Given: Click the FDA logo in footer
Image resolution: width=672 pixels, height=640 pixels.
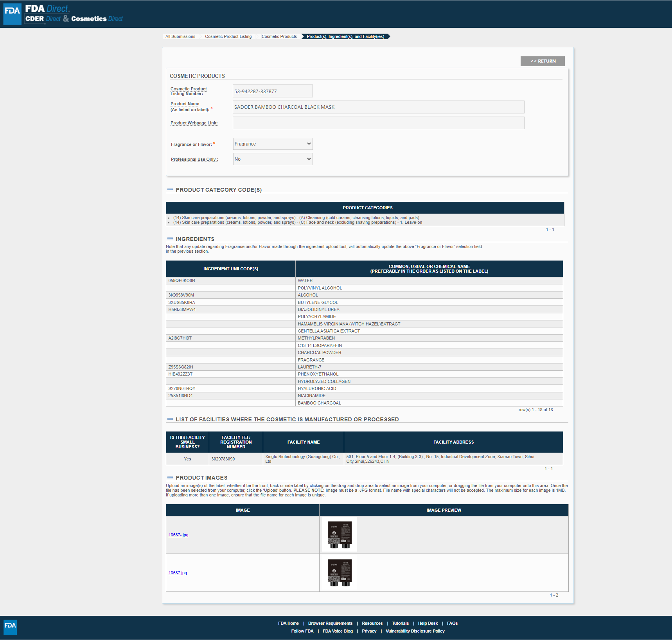Looking at the screenshot, I should [x=10, y=627].
